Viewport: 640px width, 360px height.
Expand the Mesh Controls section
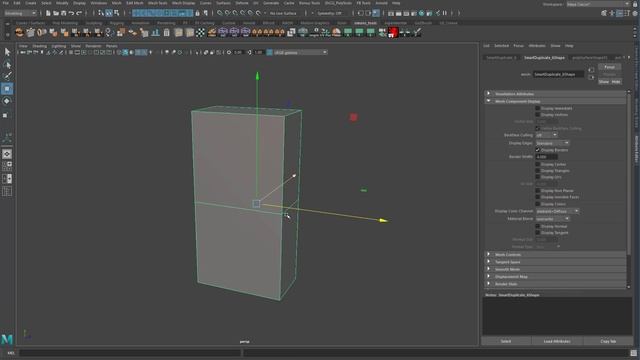pos(555,255)
